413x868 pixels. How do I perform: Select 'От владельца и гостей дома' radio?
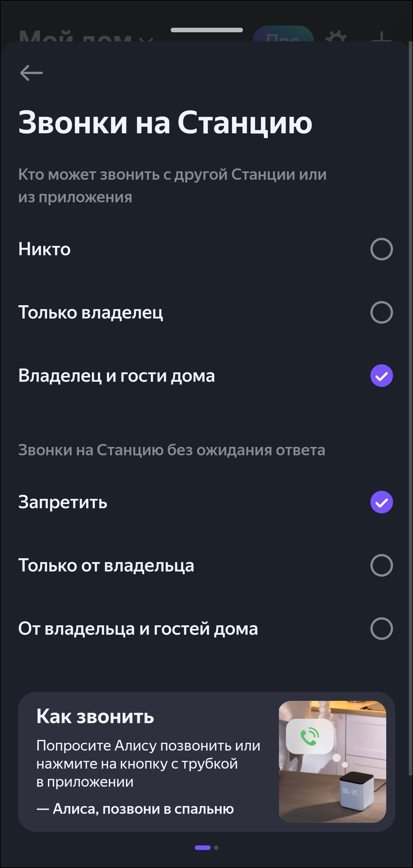pos(381,629)
